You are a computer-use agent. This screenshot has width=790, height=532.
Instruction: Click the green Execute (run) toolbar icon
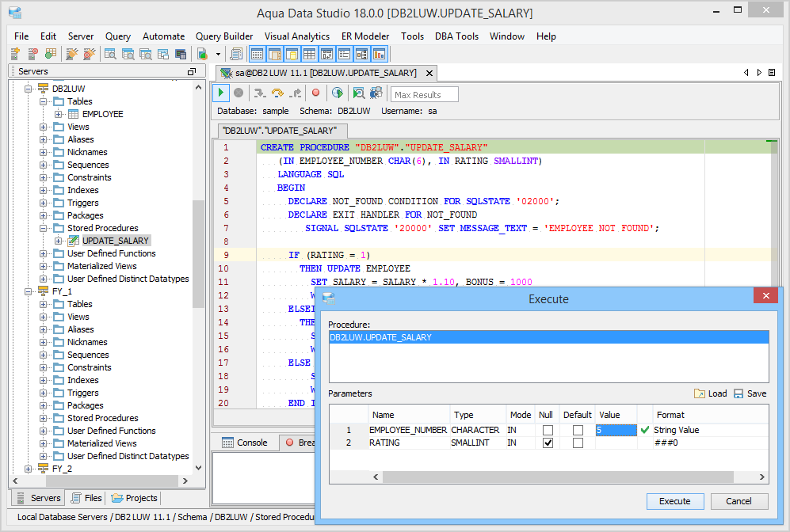tap(221, 93)
